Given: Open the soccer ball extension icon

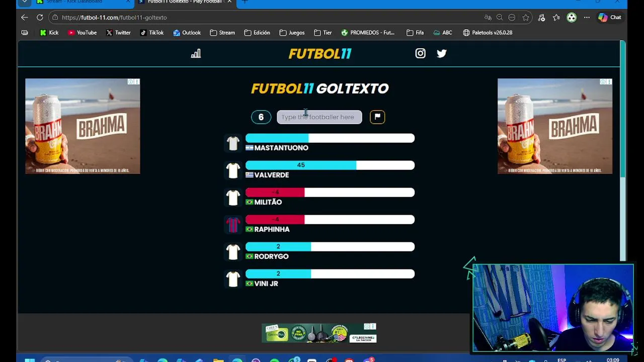Looking at the screenshot, I should tap(572, 17).
